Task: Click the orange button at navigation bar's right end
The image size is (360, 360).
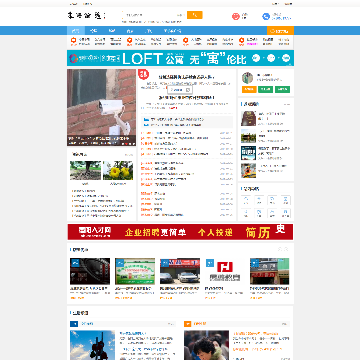Action: 280,31
